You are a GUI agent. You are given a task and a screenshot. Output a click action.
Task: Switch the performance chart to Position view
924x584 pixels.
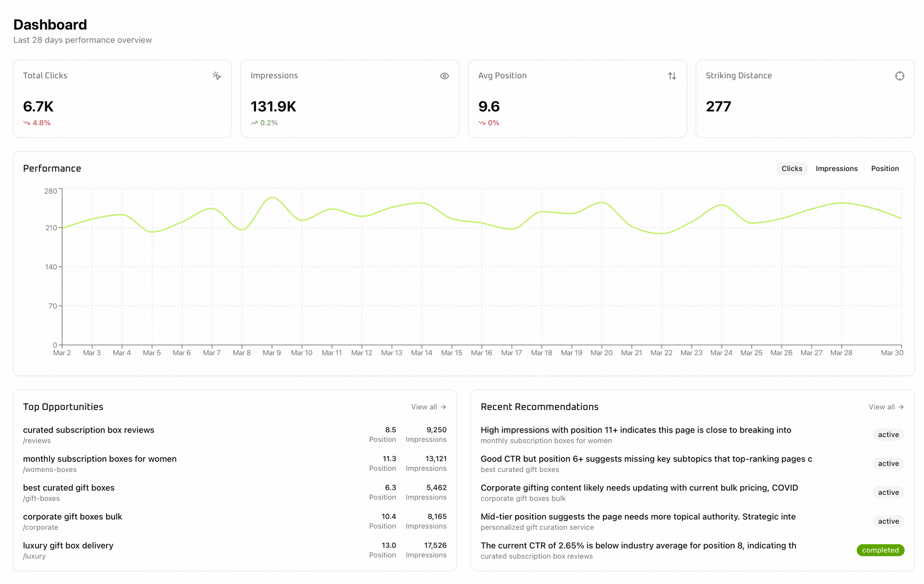pyautogui.click(x=885, y=169)
